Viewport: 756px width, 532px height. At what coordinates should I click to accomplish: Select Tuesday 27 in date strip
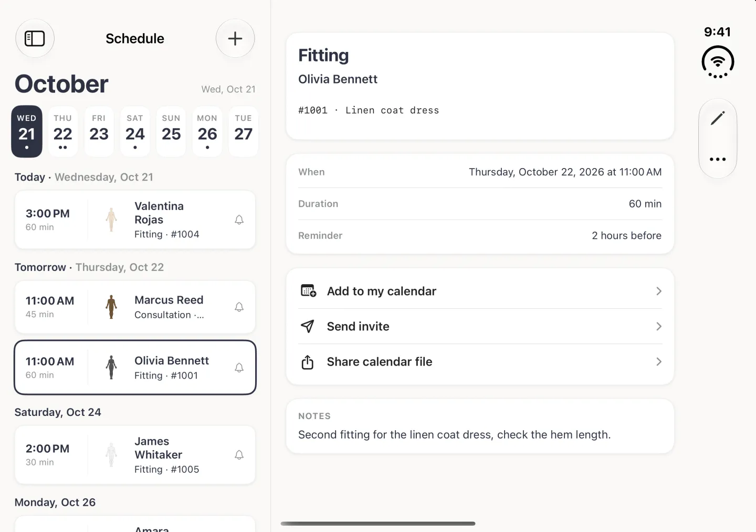pyautogui.click(x=244, y=132)
